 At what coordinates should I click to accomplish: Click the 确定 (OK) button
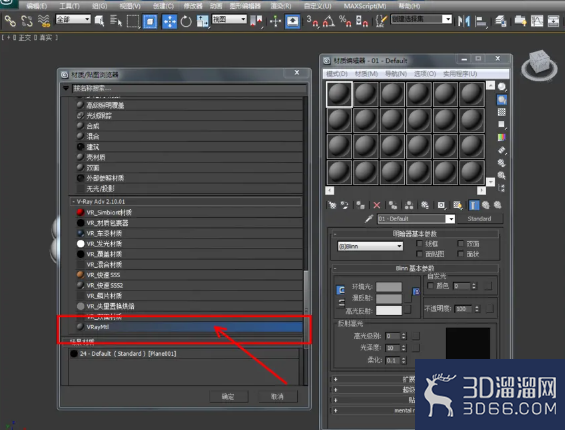point(228,396)
